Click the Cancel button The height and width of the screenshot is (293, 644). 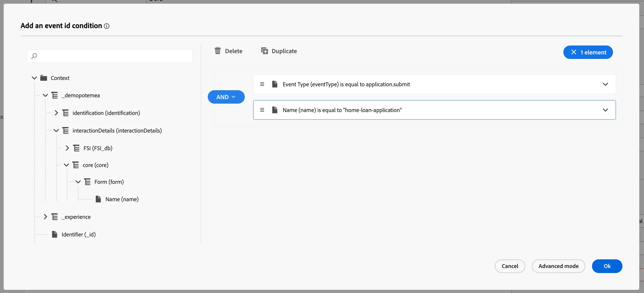[510, 266]
